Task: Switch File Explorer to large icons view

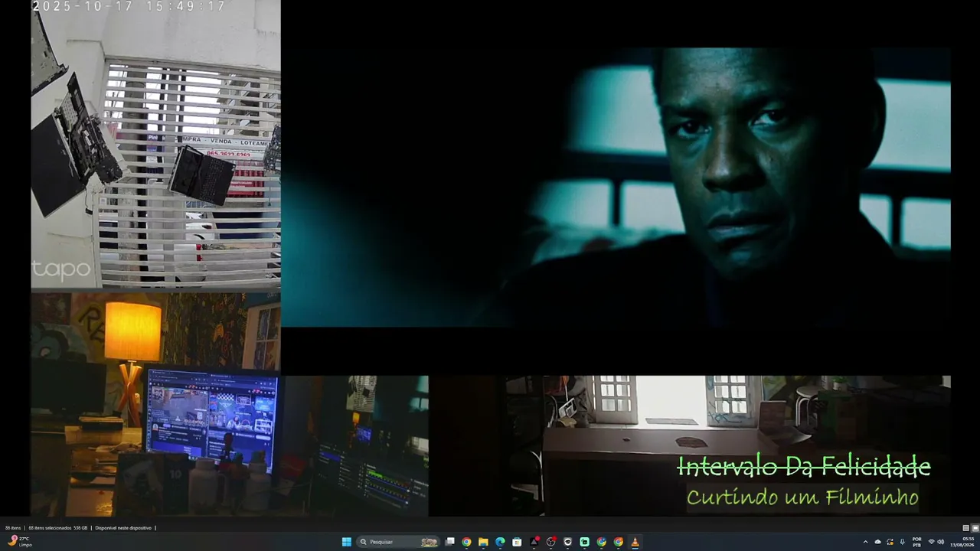Action: (x=975, y=528)
